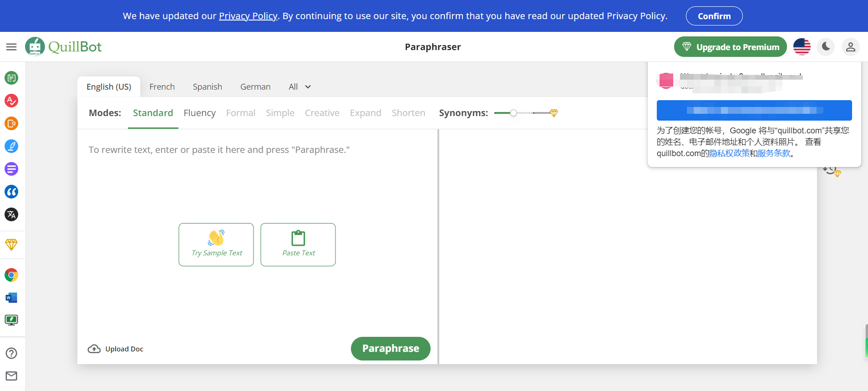Open the 服务条款 link in Google popup
Viewport: 868px width, 391px height.
pyautogui.click(x=774, y=153)
